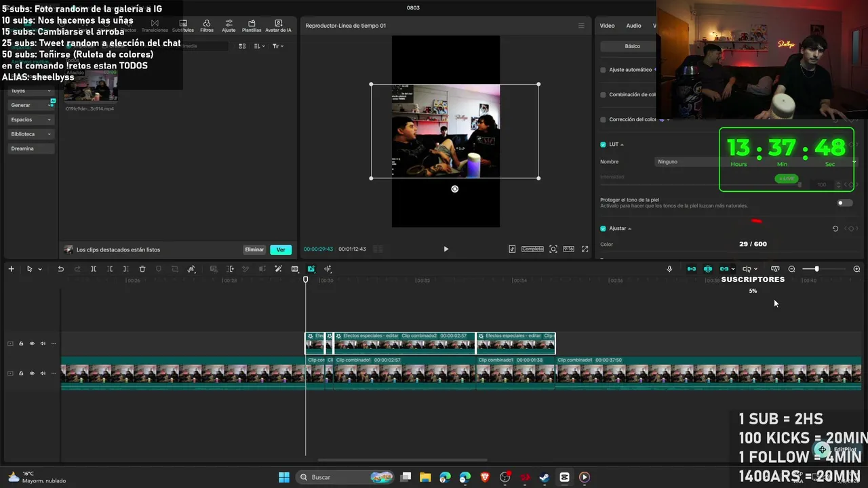Open the player panel hamburger menu

[581, 26]
